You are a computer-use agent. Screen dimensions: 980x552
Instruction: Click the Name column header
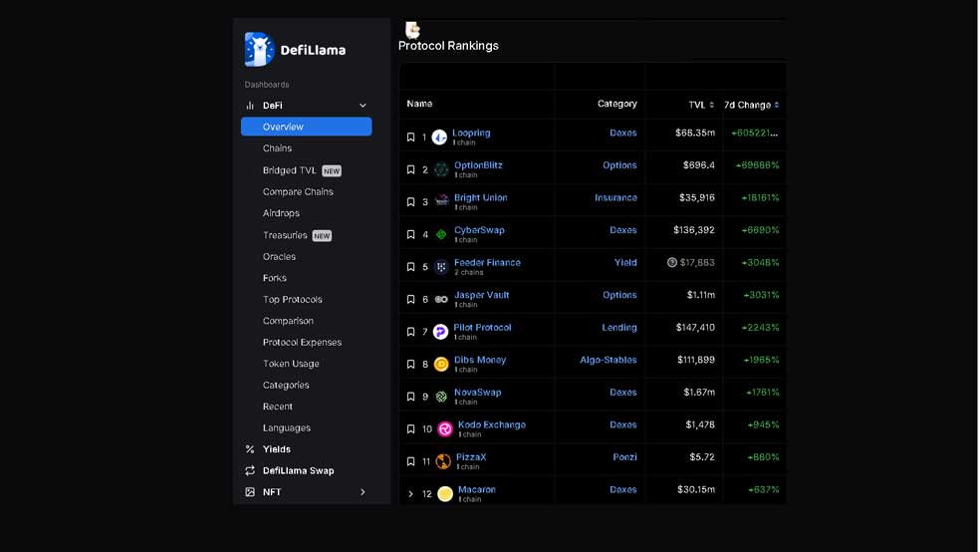coord(419,104)
